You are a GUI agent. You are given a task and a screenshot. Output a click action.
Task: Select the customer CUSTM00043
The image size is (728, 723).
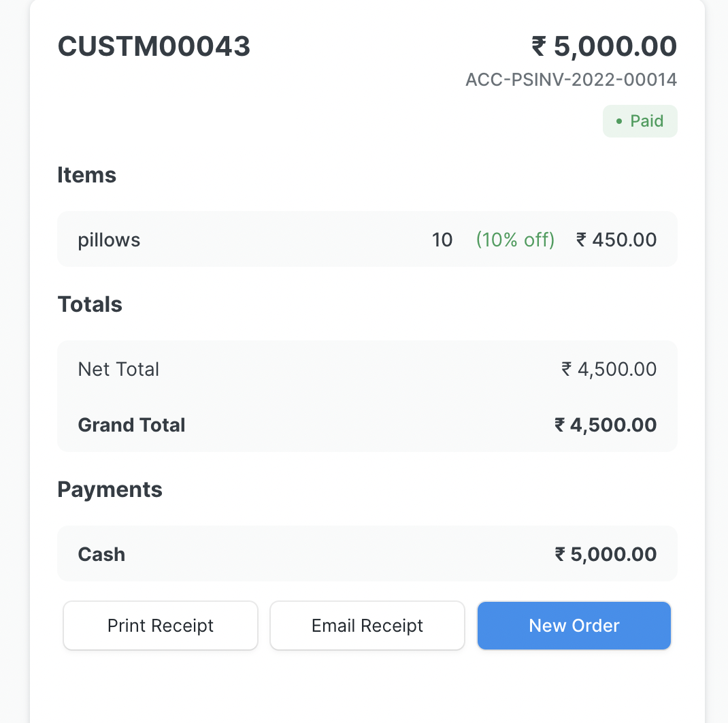(154, 46)
